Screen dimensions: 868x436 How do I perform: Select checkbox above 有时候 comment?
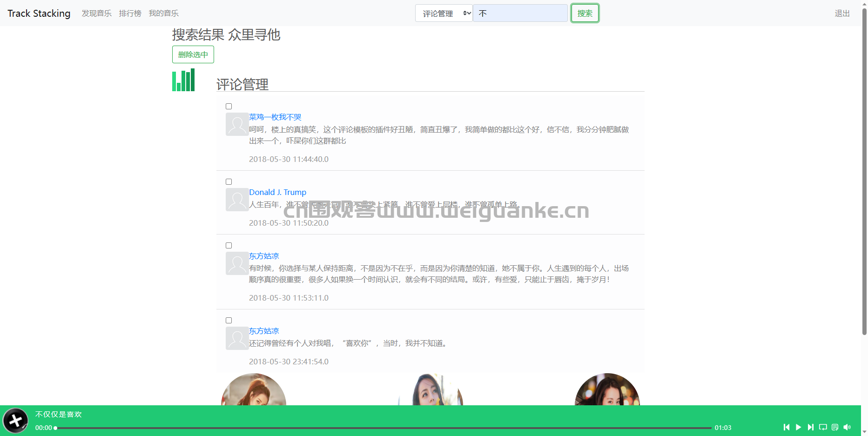(229, 246)
